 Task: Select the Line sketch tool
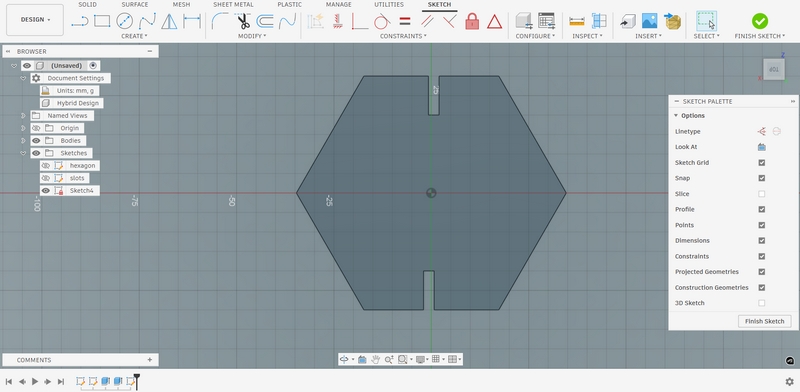tap(80, 21)
